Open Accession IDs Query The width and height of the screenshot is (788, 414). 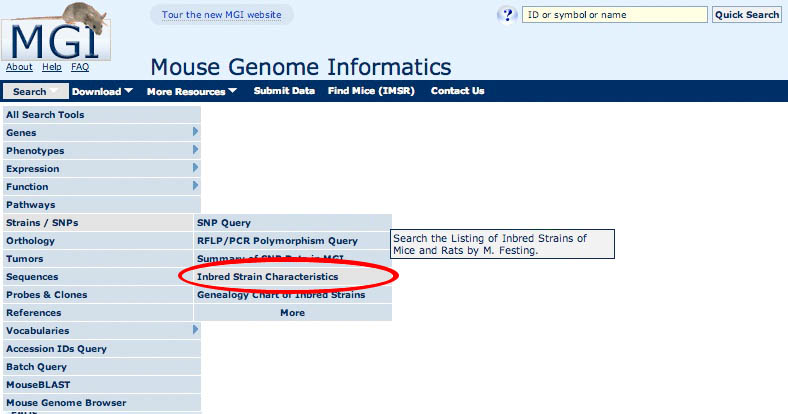[102, 349]
